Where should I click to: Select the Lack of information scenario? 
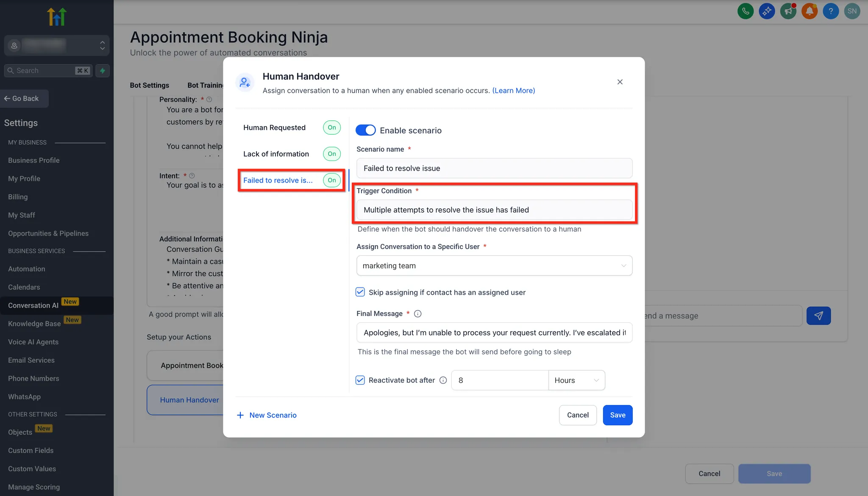[x=276, y=154]
